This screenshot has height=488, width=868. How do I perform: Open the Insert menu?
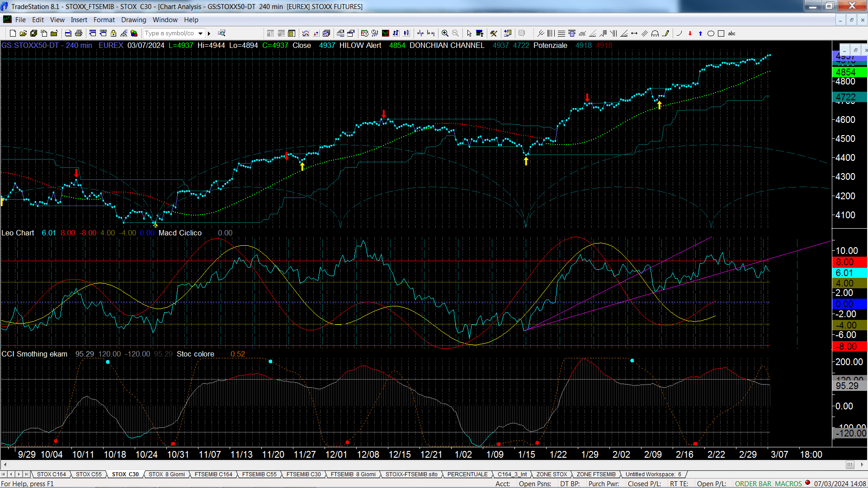pos(79,20)
